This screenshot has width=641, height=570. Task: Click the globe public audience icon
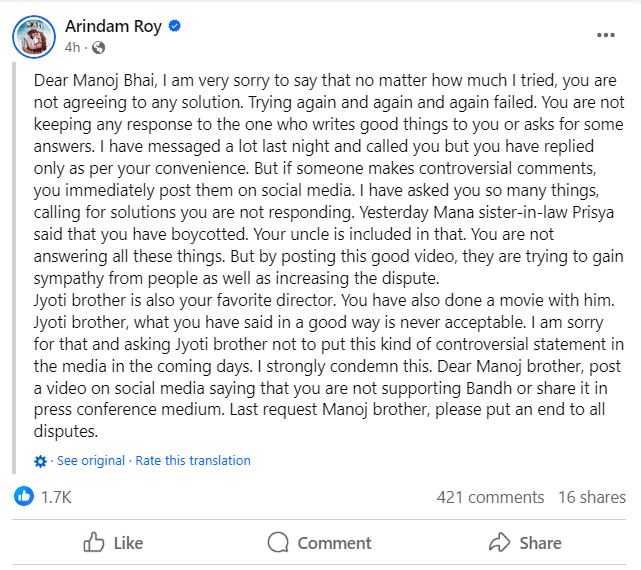[97, 47]
